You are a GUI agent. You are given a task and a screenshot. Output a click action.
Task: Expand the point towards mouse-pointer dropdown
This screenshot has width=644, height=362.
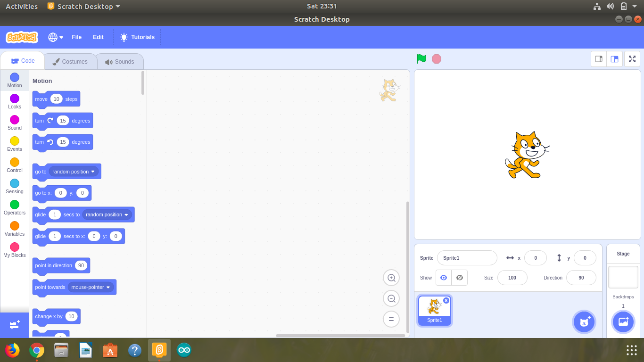coord(91,287)
